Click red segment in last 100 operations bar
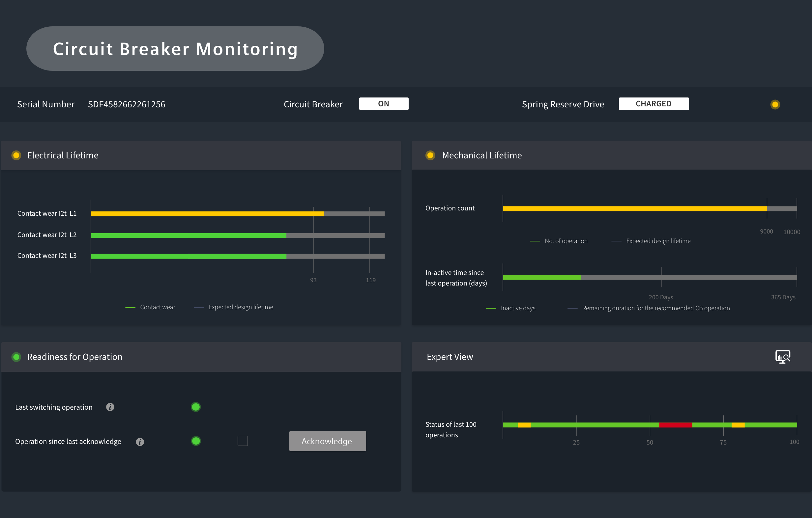This screenshot has height=518, width=812. click(676, 425)
